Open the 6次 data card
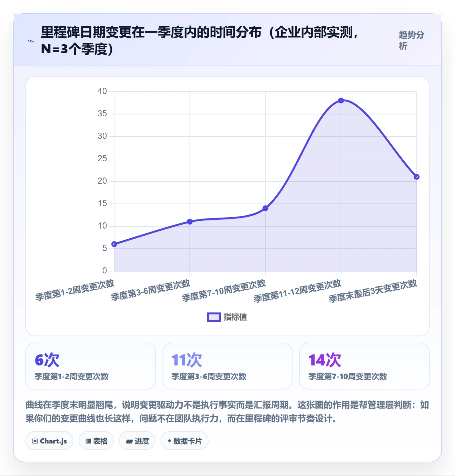Viewport: 455px width, 476px height. coord(91,366)
